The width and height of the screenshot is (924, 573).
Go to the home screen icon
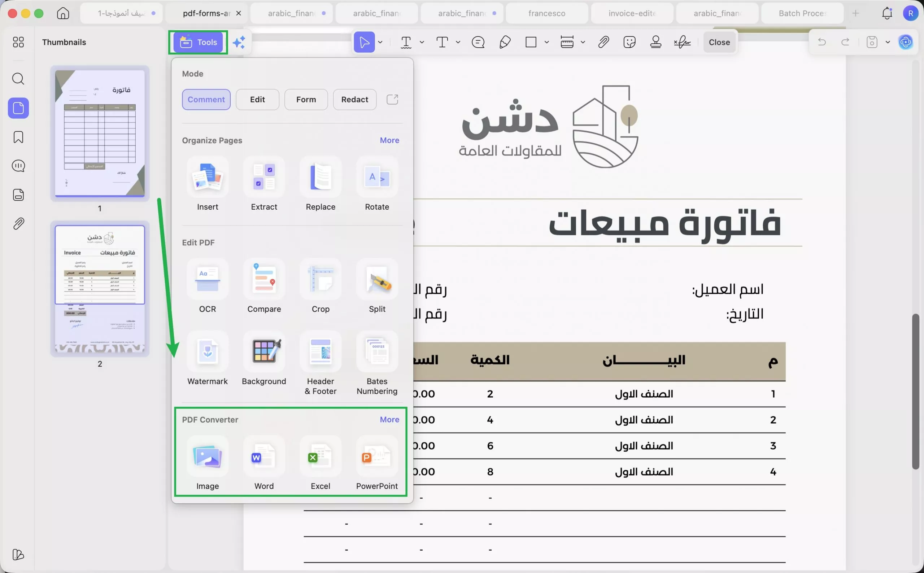(63, 13)
